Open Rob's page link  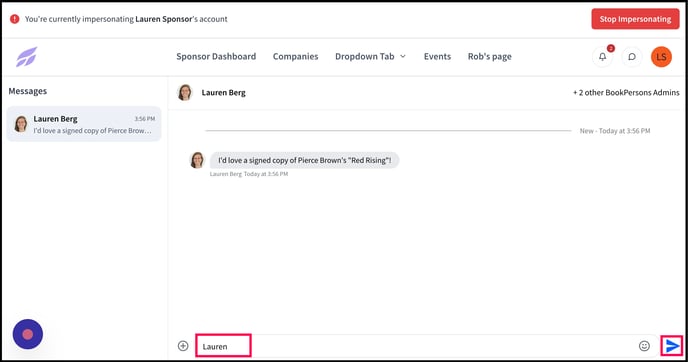click(x=489, y=57)
